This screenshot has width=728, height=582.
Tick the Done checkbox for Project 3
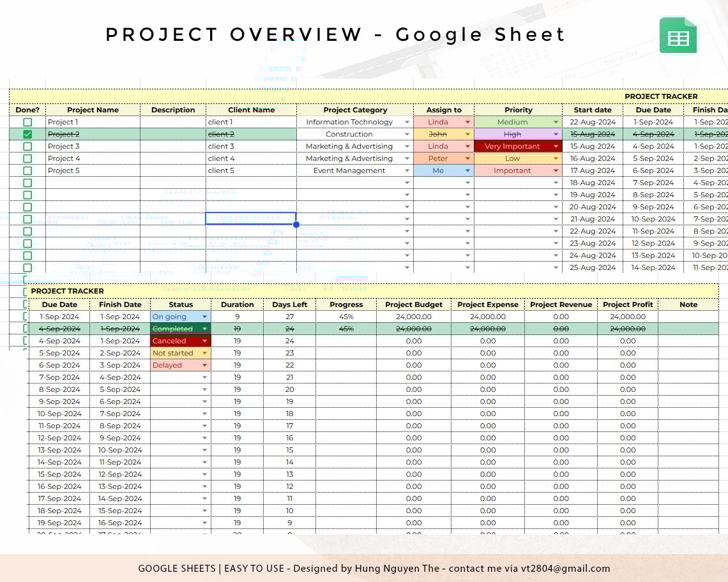[27, 146]
